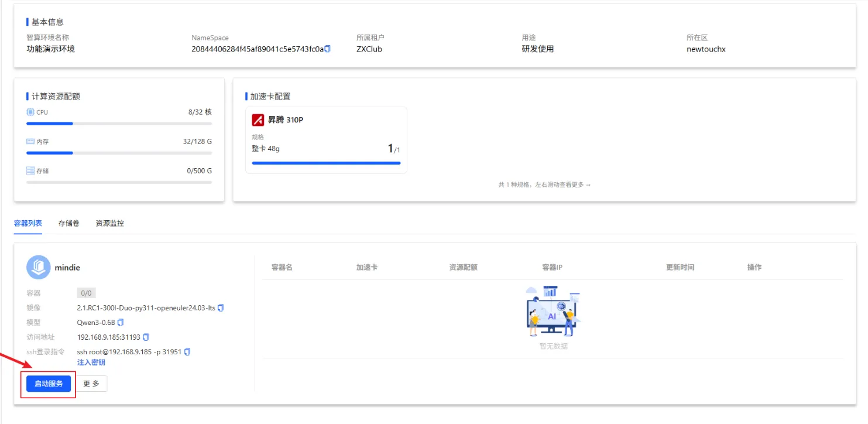Click the 注入密钥 link

tap(91, 363)
